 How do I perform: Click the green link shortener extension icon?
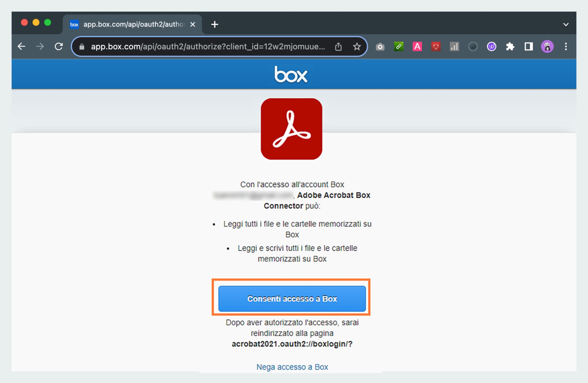(398, 47)
